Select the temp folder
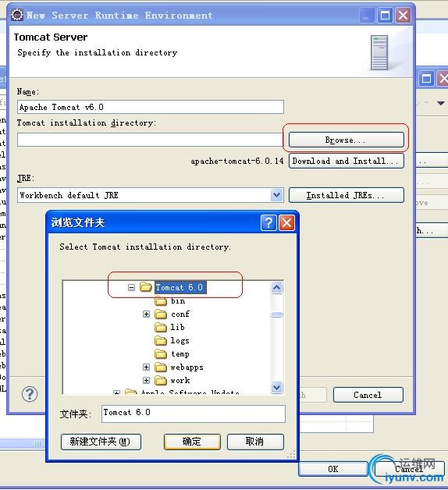The image size is (448, 490). coord(180,354)
